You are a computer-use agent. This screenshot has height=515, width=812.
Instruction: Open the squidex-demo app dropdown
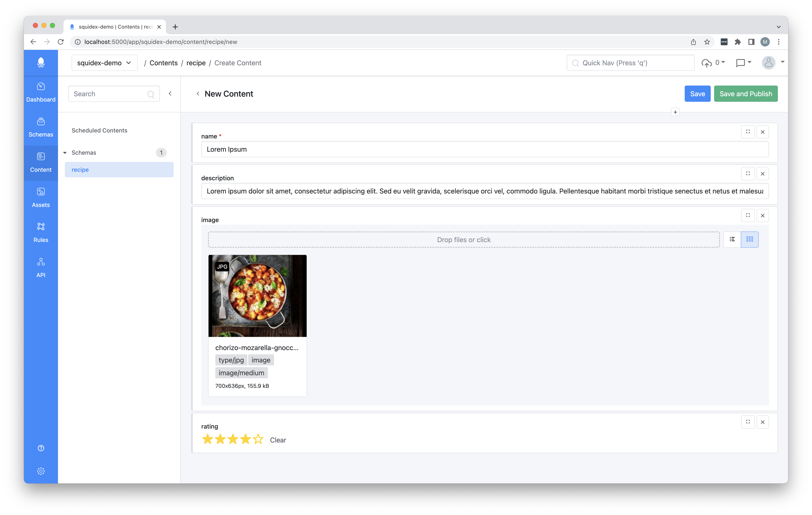[x=104, y=62]
